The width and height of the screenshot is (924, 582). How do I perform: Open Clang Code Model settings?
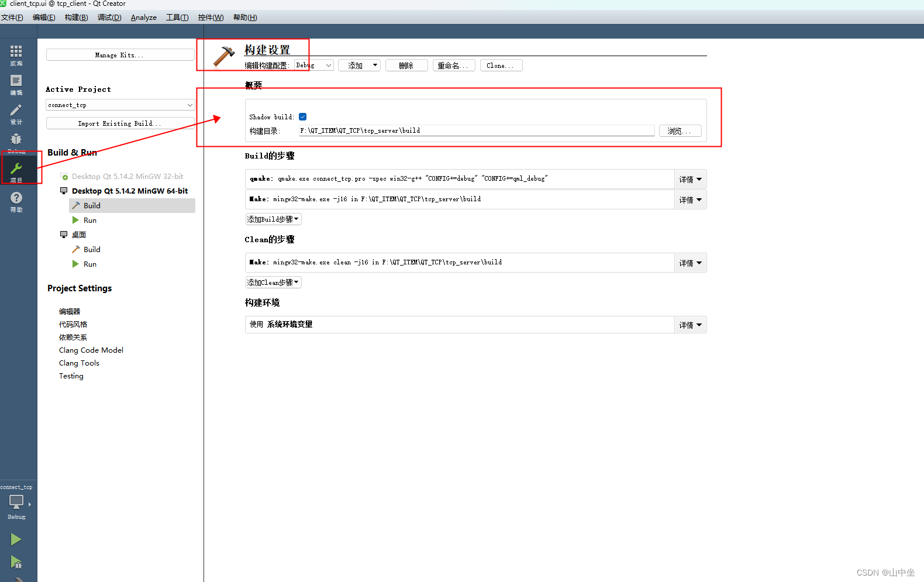[x=91, y=350]
